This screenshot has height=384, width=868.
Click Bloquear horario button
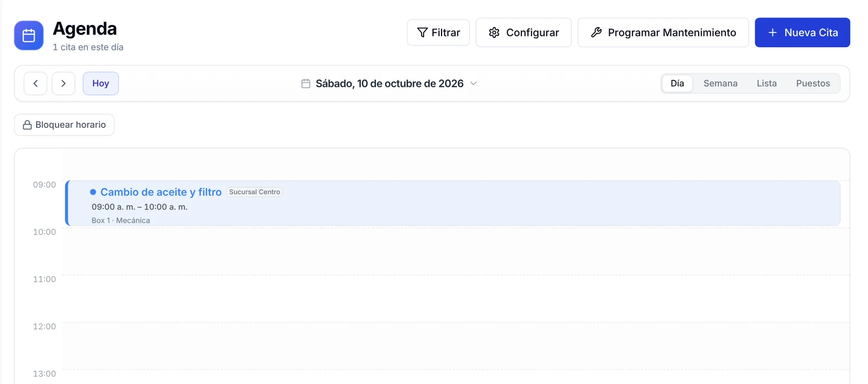click(x=64, y=125)
